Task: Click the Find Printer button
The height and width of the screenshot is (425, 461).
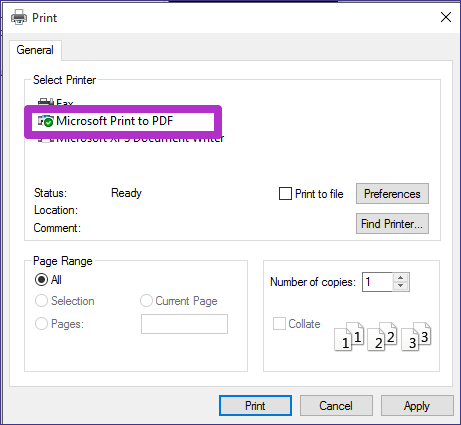Action: pos(392,224)
